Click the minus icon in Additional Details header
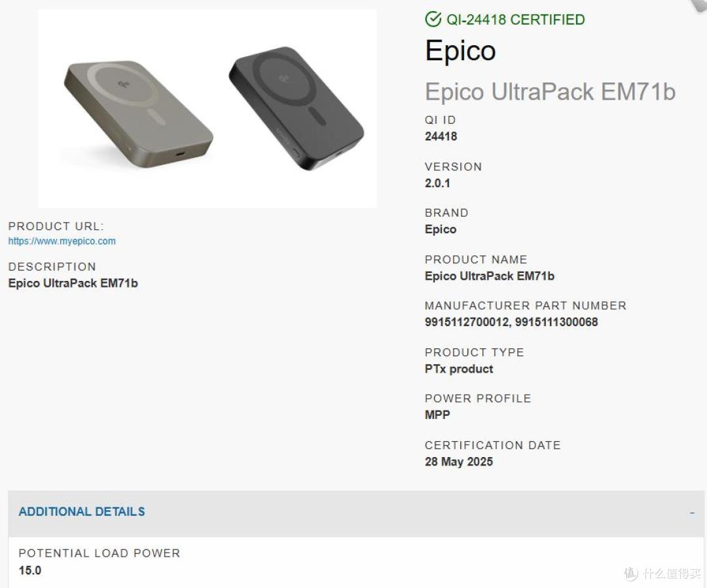Screen dimensions: 707x588 point(692,513)
